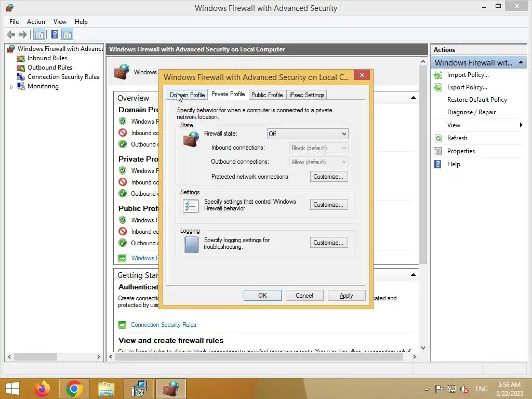Viewport: 532px width, 399px height.
Task: Customize protected network connections
Action: tap(329, 177)
